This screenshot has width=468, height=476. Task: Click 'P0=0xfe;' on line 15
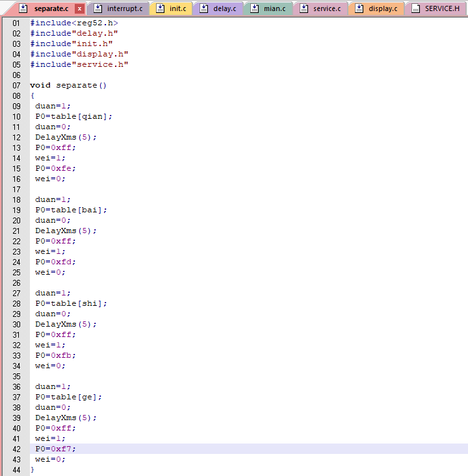pyautogui.click(x=56, y=168)
